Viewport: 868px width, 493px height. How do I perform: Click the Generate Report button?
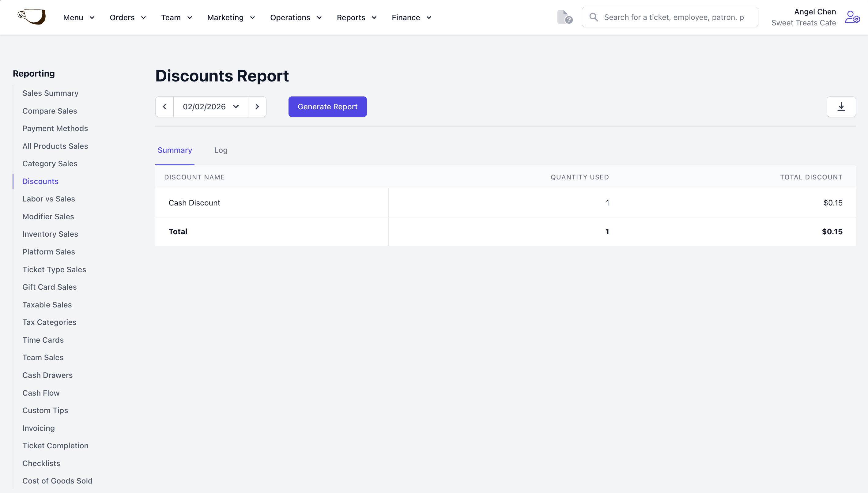(327, 107)
